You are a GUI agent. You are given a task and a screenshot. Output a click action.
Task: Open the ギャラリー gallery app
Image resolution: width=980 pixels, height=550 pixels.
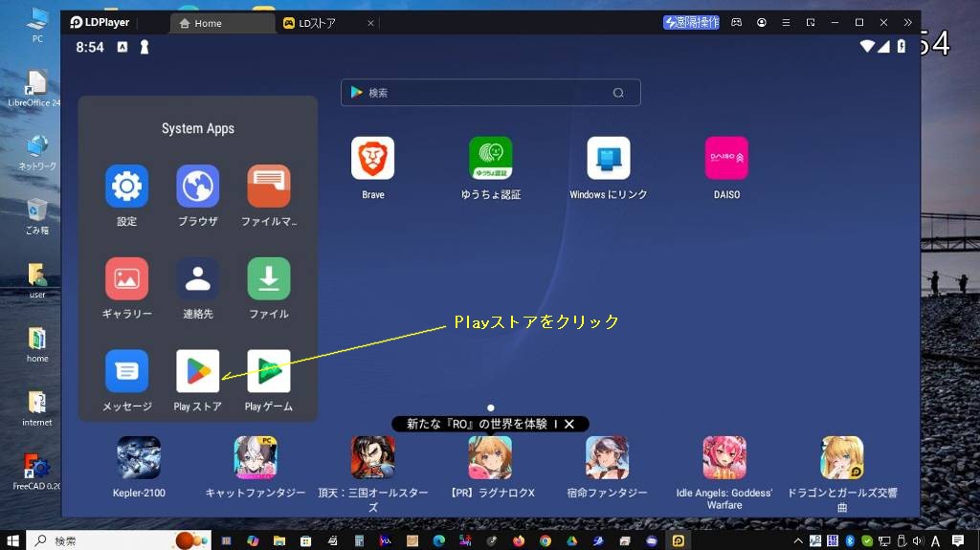(x=127, y=278)
